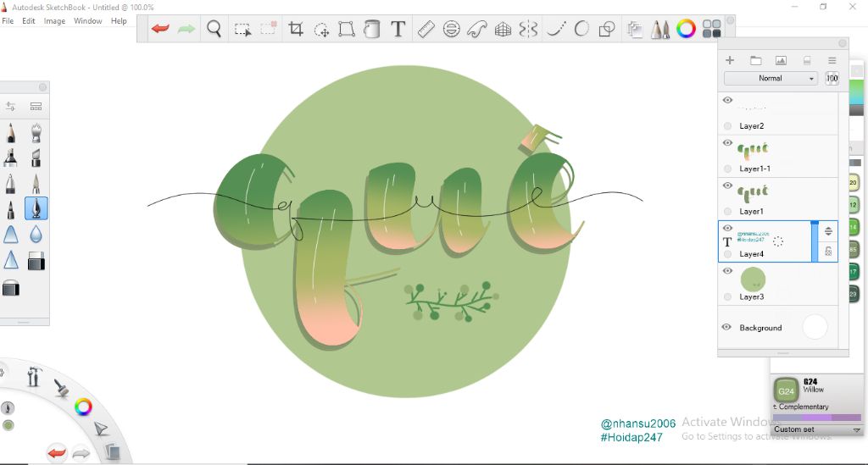The image size is (868, 465).
Task: Open paintbrush icon in the lagoon
Action: coord(61,388)
